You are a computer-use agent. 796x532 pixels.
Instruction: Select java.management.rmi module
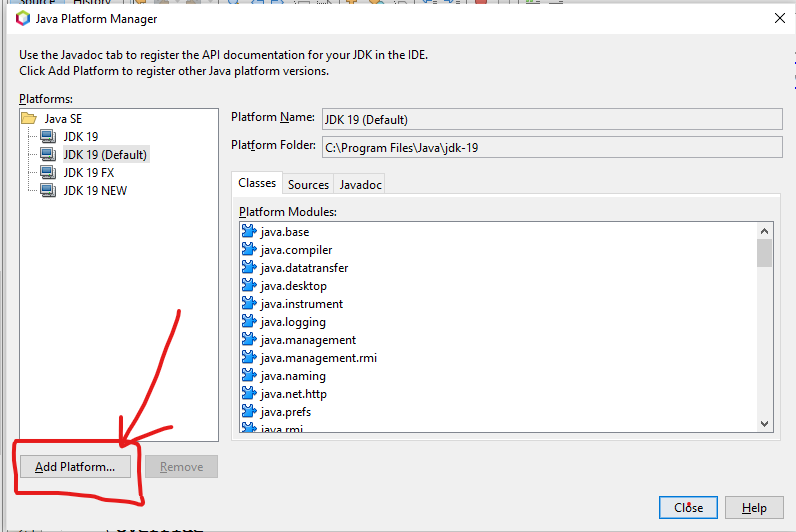[x=318, y=358]
